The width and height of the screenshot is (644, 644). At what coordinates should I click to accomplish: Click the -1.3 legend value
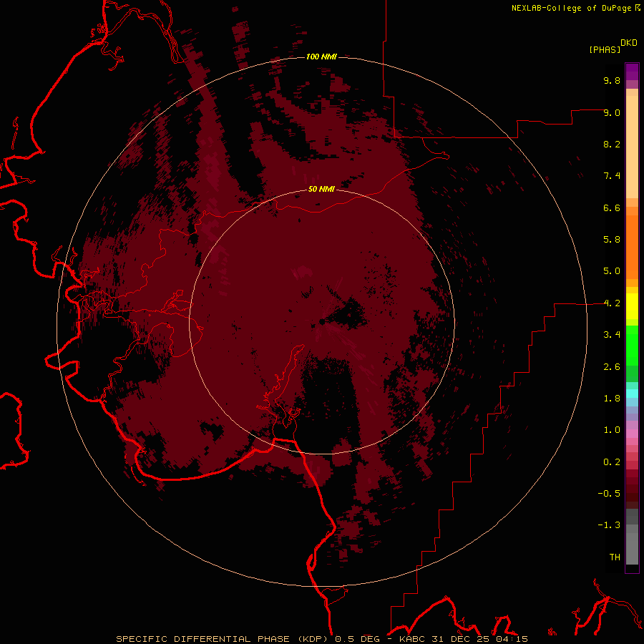point(609,525)
